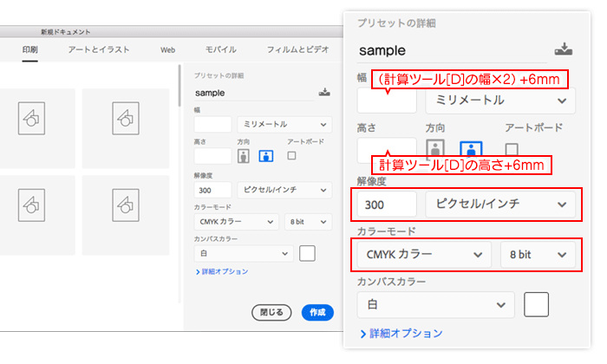Open ピクセル/インチ dropdown in small dialog
Viewport: 607px width, 364px height.
[x=284, y=189]
